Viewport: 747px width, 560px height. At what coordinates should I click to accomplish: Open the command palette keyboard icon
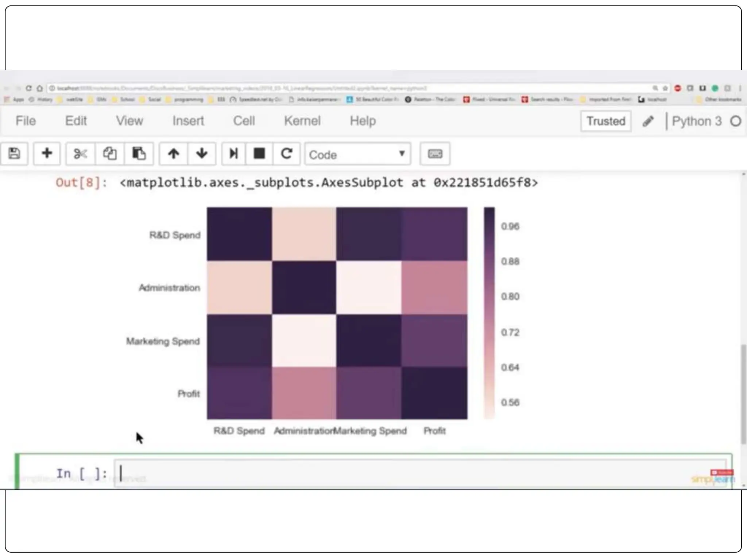(435, 154)
